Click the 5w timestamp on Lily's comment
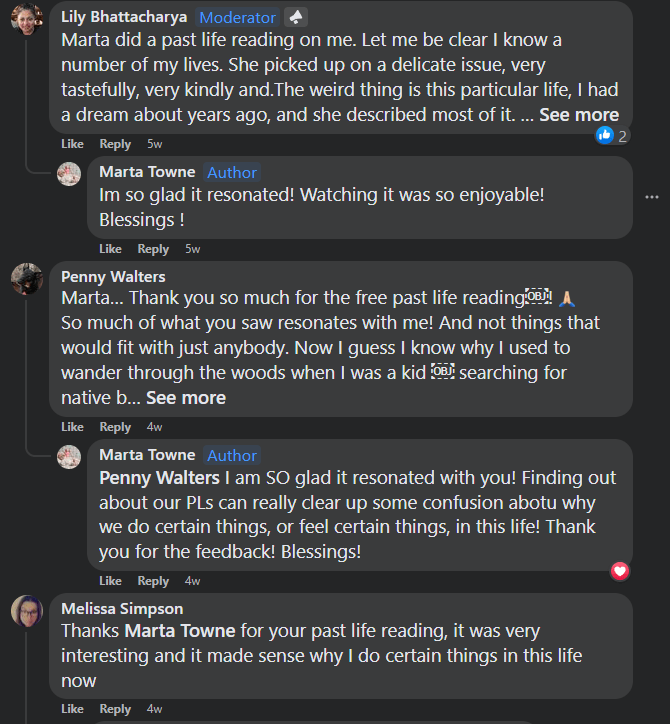Viewport: 670px width, 724px height. click(x=154, y=144)
